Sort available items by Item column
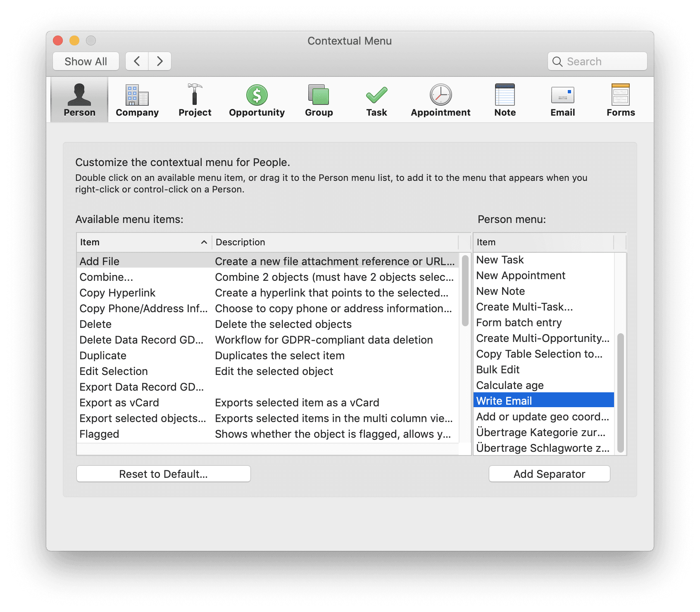The image size is (700, 612). (x=144, y=242)
